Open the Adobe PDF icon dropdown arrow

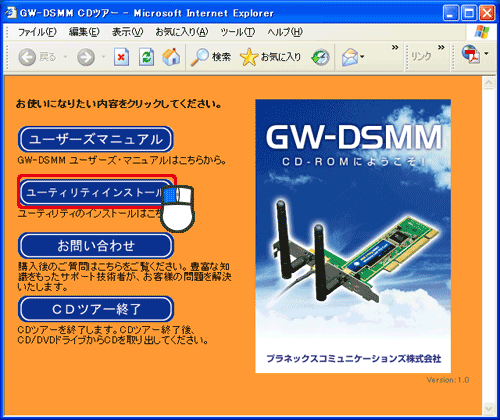point(486,53)
